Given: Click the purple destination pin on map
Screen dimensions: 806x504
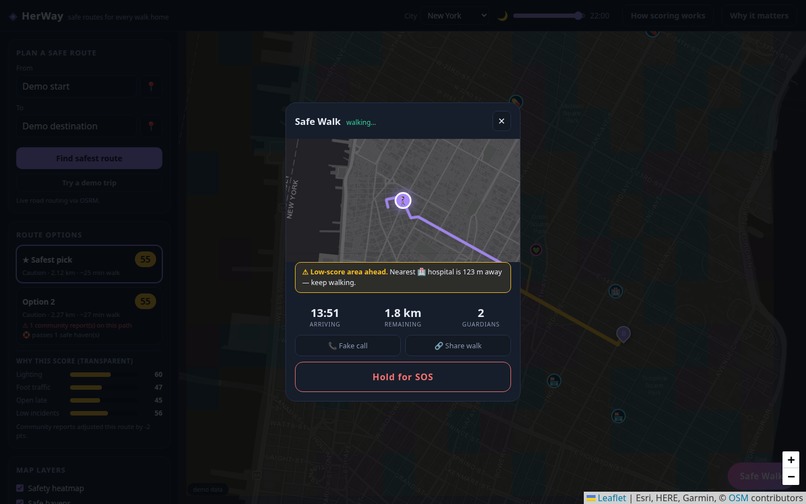Looking at the screenshot, I should [x=623, y=334].
